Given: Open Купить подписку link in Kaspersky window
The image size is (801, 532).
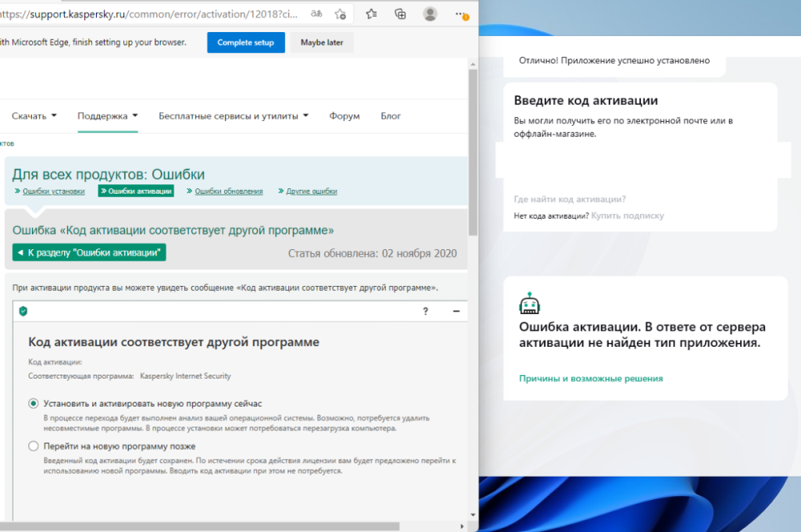Looking at the screenshot, I should point(627,216).
